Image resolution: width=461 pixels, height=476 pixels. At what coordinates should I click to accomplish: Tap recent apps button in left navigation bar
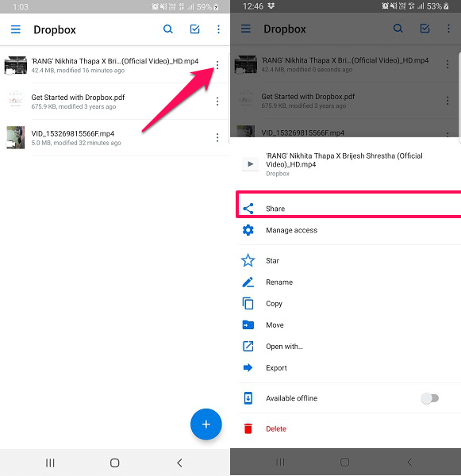click(50, 463)
